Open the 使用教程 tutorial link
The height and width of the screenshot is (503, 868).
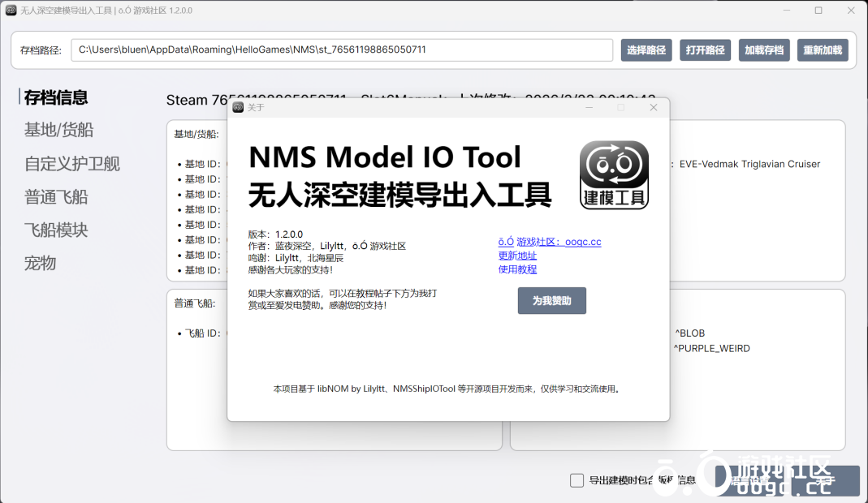click(517, 269)
